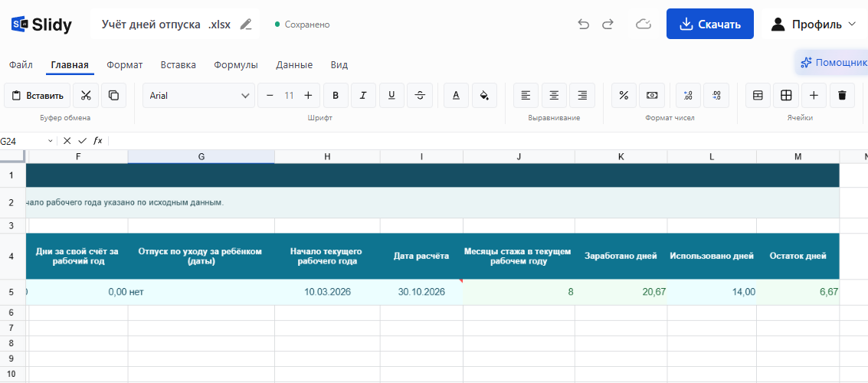Cut selection with scissors icon

click(86, 95)
